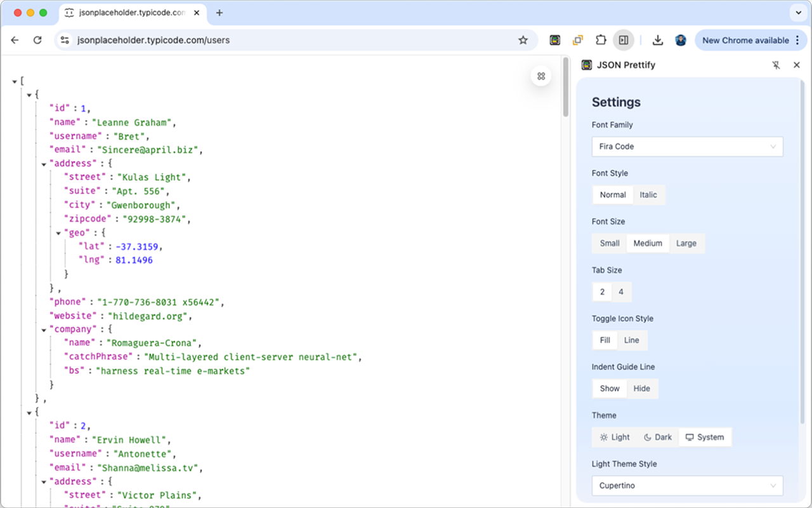Click the JSON page vertical scrollbar
The height and width of the screenshot is (508, 812).
565,86
